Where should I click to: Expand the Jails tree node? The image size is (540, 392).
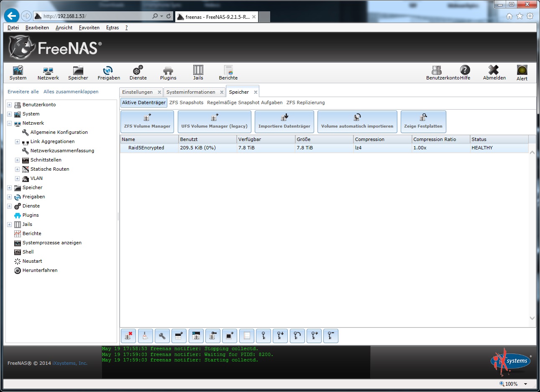(x=9, y=224)
